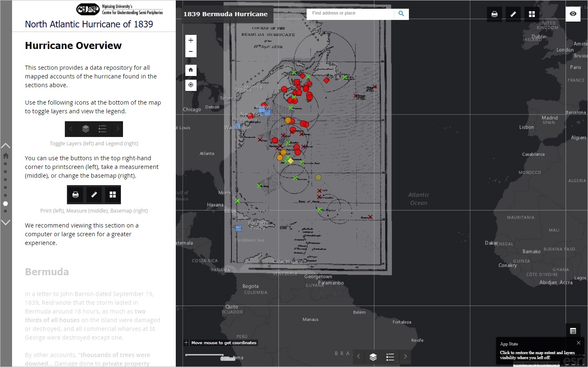Click the Print icon in map toolbar
The height and width of the screenshot is (367, 588).
[x=494, y=14]
